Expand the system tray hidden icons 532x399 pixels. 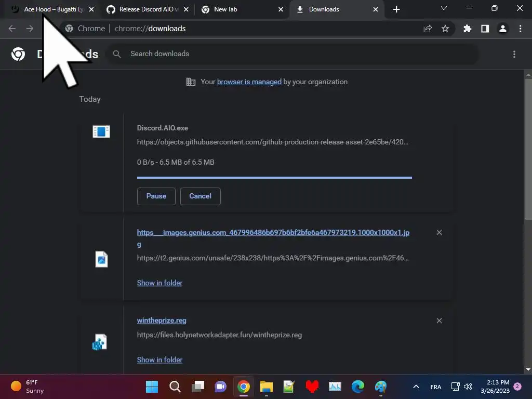click(x=416, y=387)
